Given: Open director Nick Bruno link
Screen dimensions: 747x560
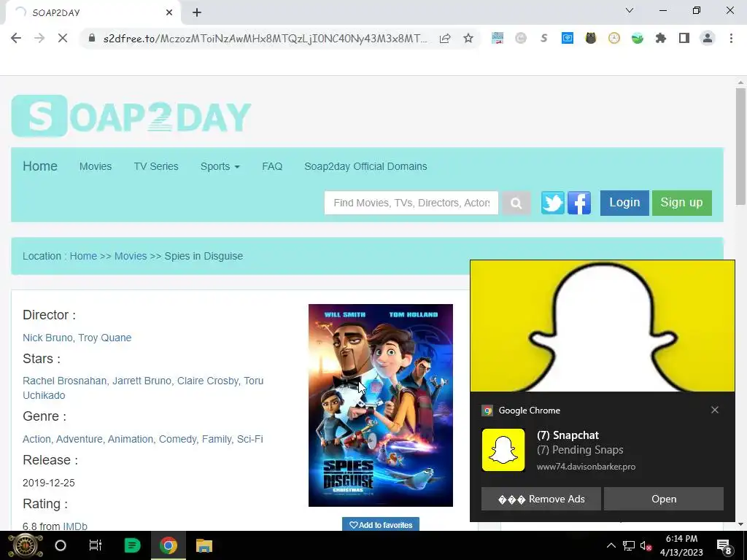Looking at the screenshot, I should [x=47, y=338].
